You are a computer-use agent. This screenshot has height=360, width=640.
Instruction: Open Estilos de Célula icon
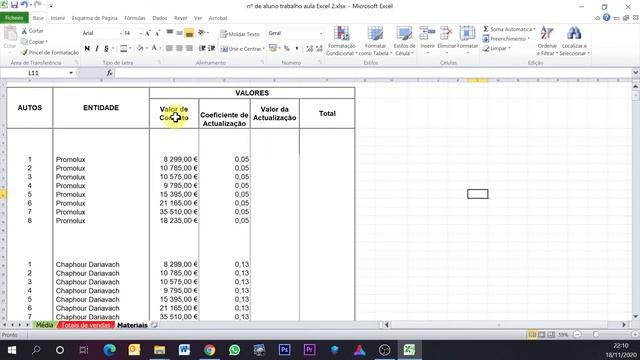[404, 33]
